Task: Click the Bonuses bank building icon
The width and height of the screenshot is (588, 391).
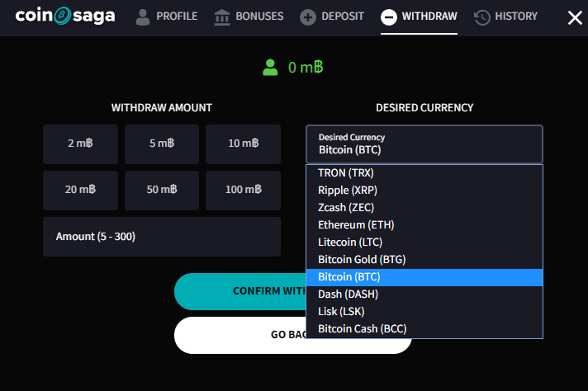Action: coord(221,17)
